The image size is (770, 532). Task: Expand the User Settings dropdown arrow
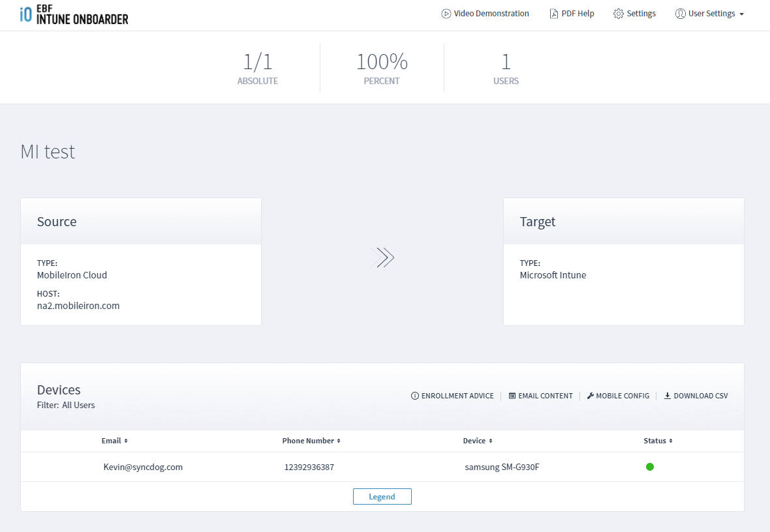(741, 14)
